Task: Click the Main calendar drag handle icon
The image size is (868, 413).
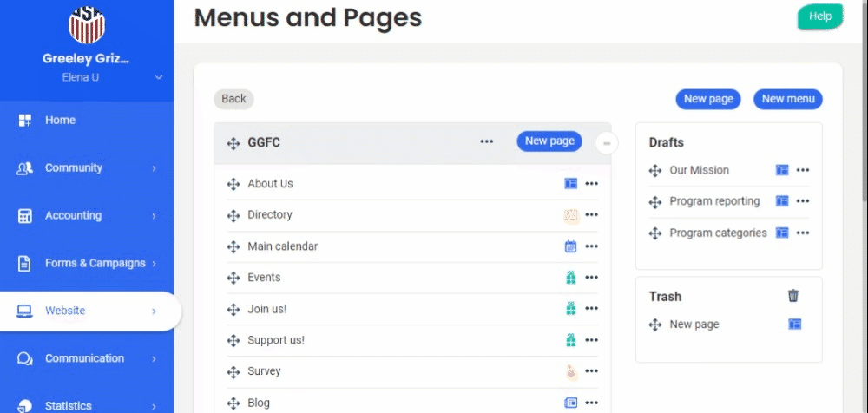Action: coord(233,247)
